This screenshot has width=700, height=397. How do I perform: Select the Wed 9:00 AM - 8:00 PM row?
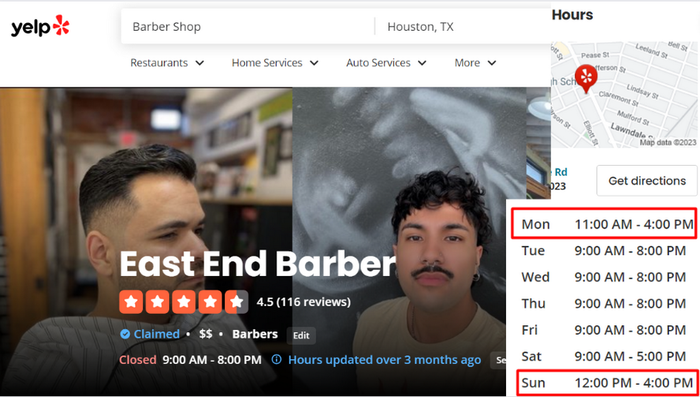604,277
